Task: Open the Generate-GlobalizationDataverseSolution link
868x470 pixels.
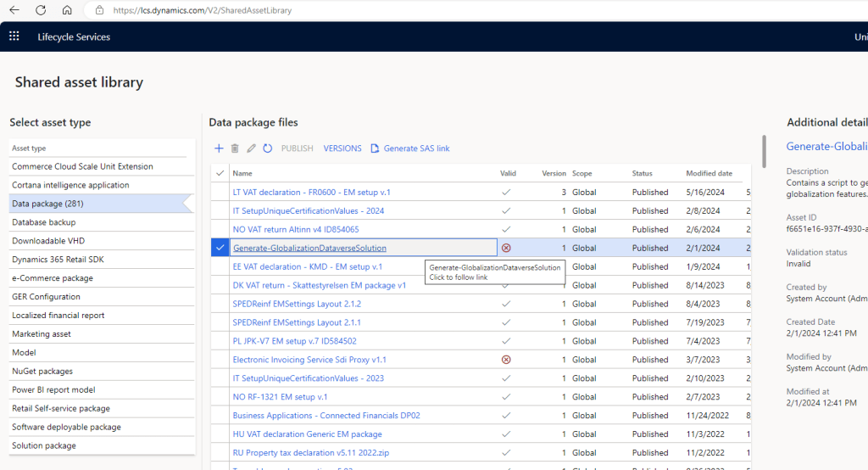Action: pos(309,248)
